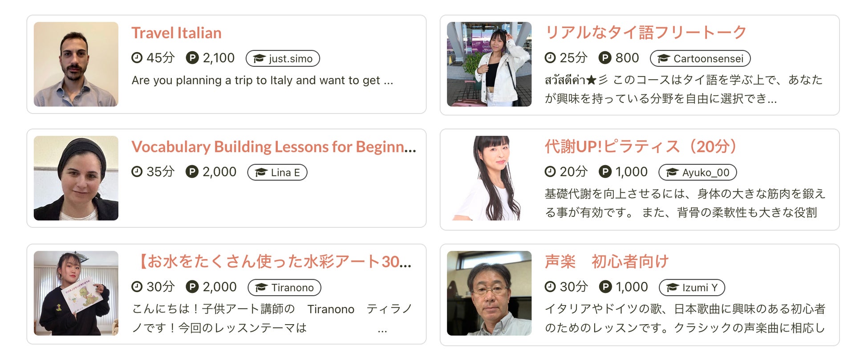Click the points icon next to 2,100
This screenshot has height=362, width=868.
192,58
